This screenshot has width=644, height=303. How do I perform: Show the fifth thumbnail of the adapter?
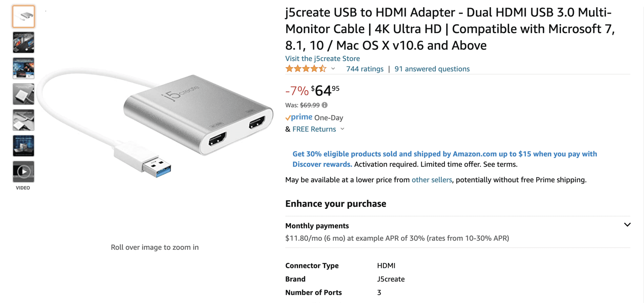[x=23, y=120]
